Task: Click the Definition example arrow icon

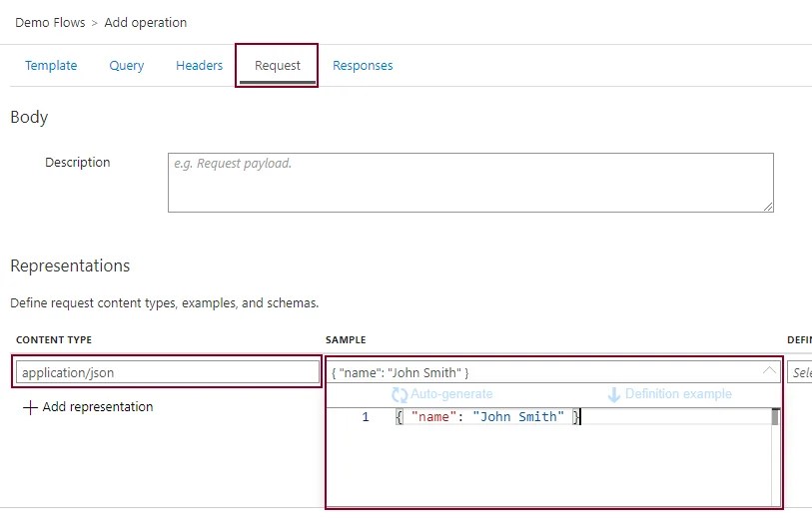Action: 613,395
